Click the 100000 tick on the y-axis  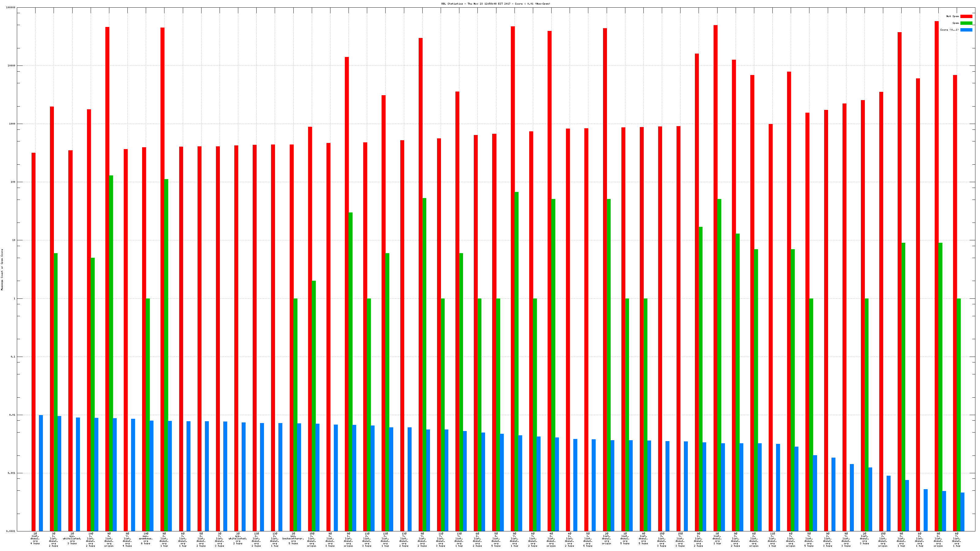click(x=11, y=8)
